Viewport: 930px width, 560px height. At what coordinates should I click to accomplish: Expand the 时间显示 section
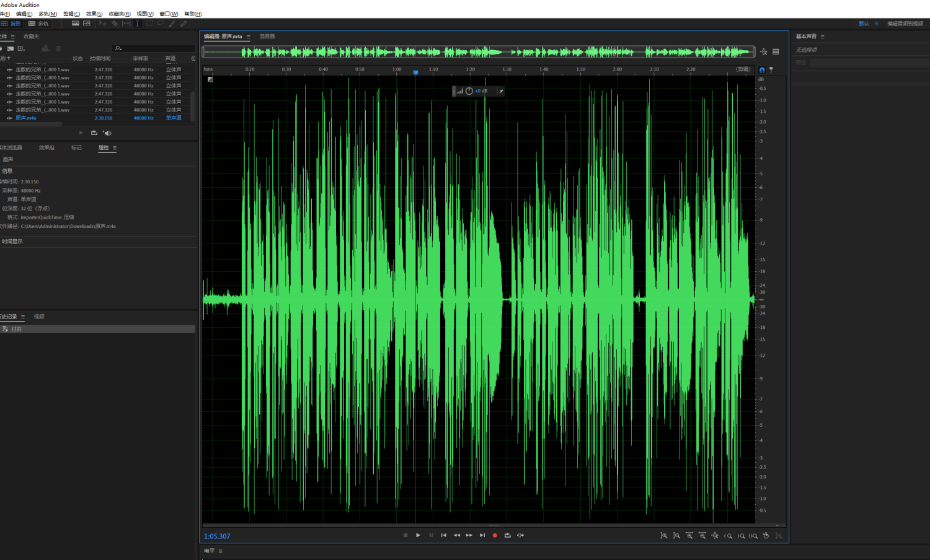(12, 242)
